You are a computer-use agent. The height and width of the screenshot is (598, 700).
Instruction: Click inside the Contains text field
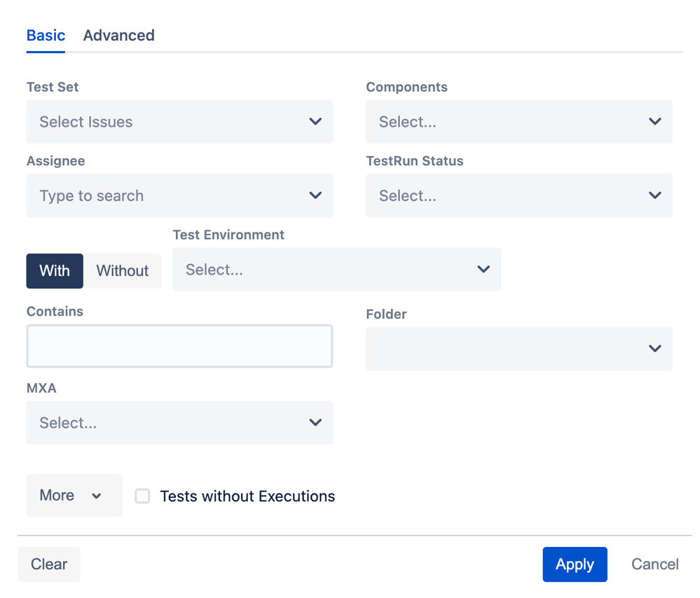[x=179, y=346]
